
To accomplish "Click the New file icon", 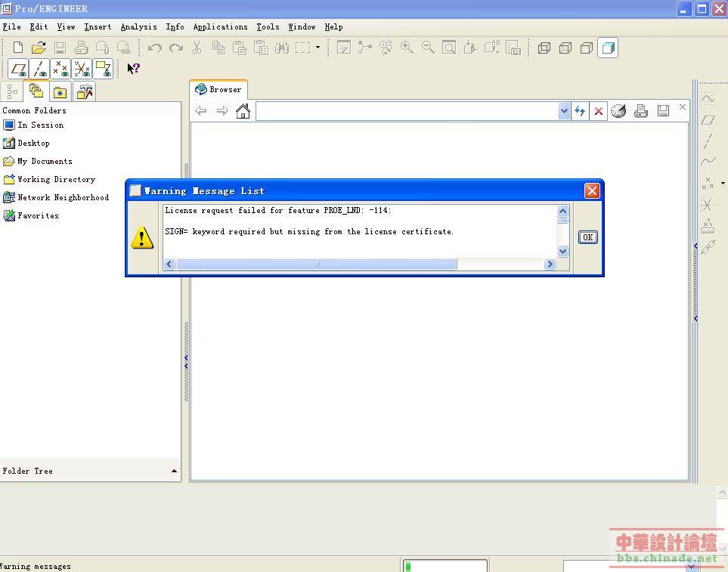I will point(18,48).
